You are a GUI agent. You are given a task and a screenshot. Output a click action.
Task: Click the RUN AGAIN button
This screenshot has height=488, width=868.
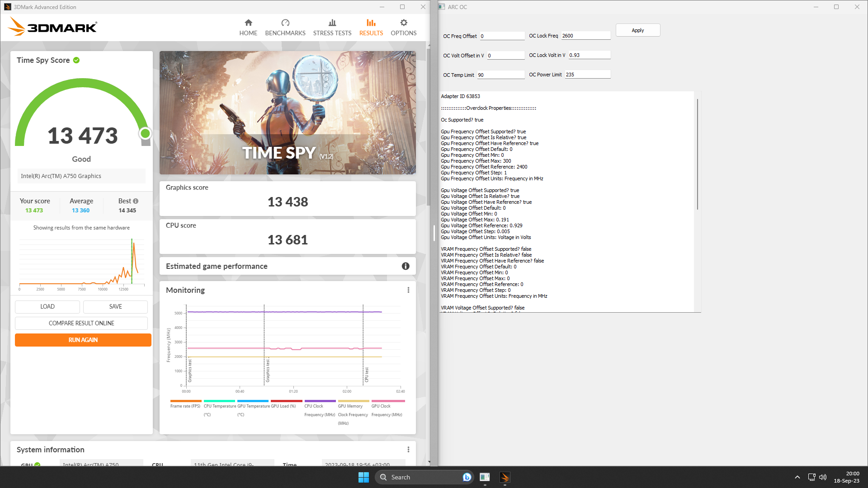[x=83, y=340]
